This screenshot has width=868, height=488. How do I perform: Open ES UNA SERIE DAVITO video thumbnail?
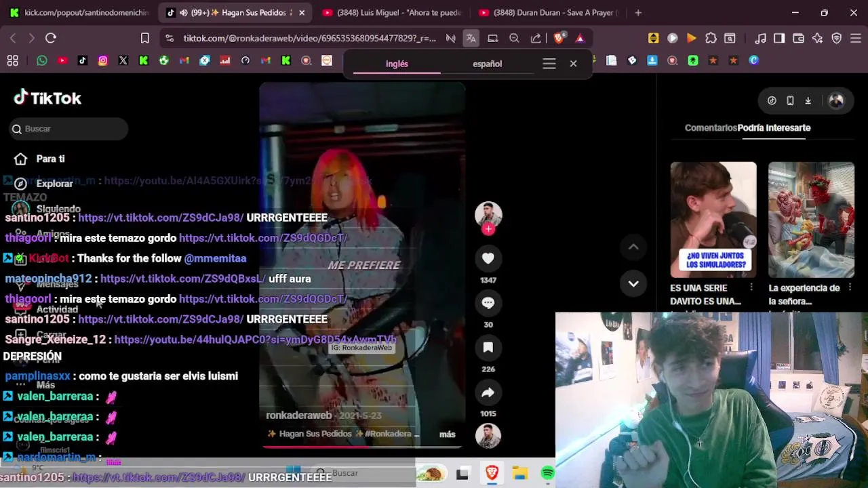(713, 220)
